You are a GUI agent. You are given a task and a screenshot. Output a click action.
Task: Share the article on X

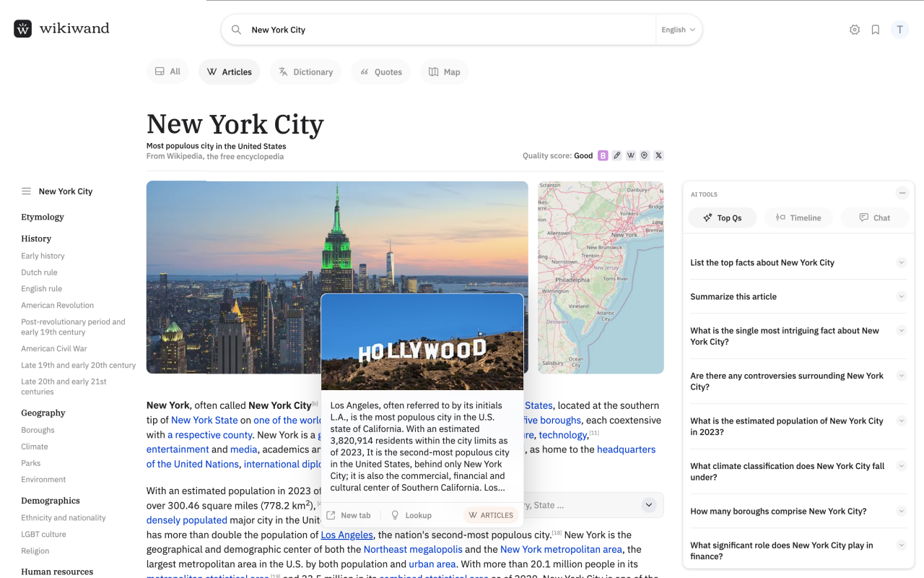click(658, 155)
